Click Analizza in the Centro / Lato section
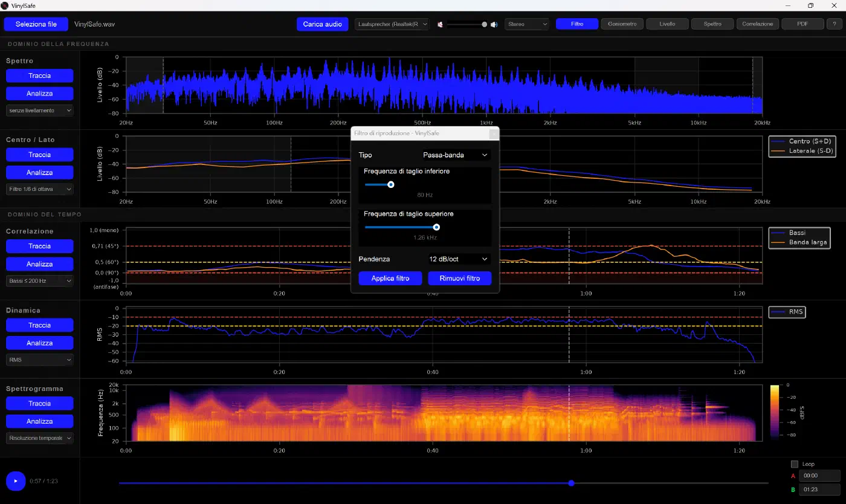Viewport: 846px width, 504px height. pos(40,172)
